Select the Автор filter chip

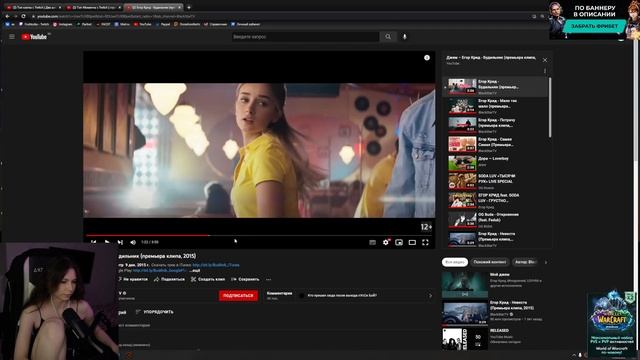[x=526, y=262]
